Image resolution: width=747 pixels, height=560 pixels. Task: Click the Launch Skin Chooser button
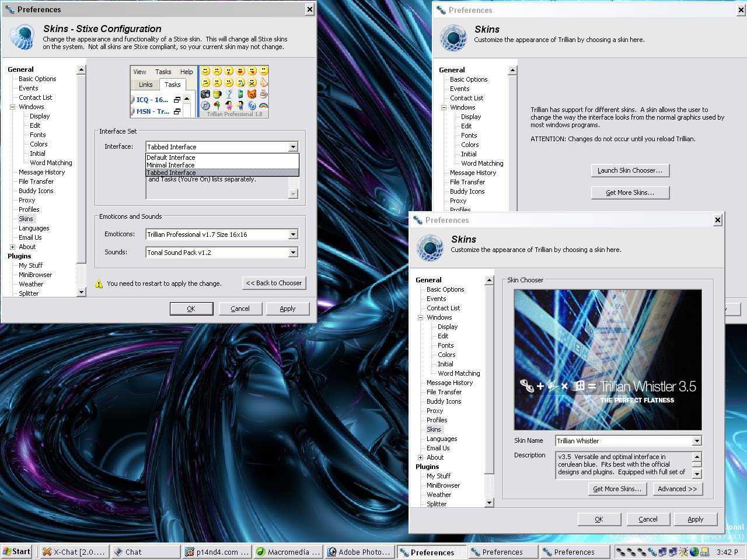coord(630,170)
